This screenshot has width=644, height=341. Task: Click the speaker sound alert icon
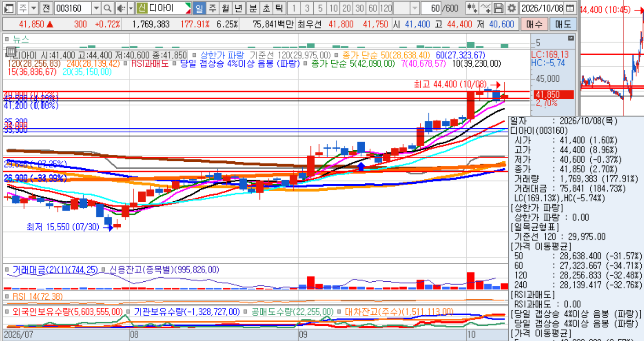pyautogui.click(x=121, y=8)
